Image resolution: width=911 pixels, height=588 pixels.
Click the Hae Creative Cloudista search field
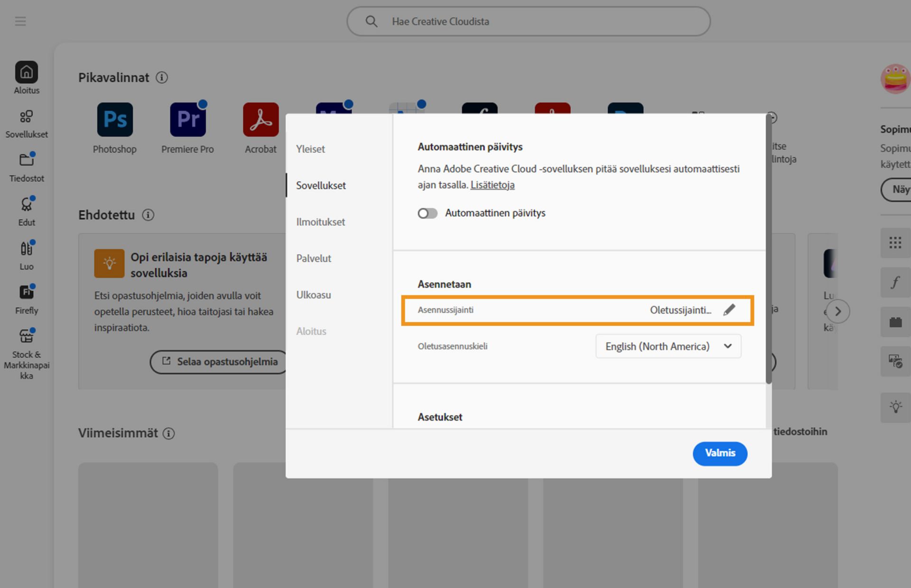tap(529, 21)
